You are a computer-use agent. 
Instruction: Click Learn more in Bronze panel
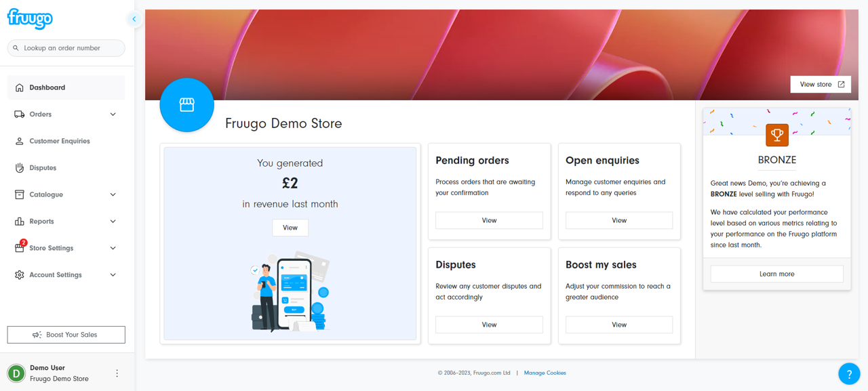776,274
